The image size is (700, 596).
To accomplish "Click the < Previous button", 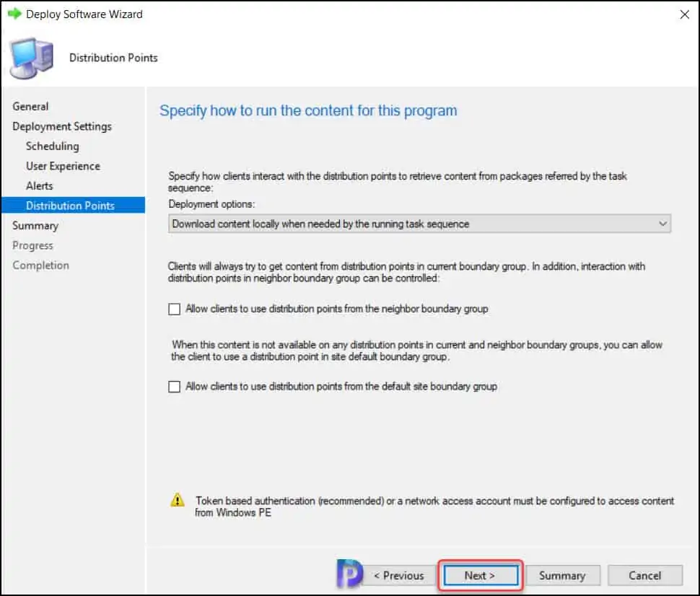I will coord(399,576).
